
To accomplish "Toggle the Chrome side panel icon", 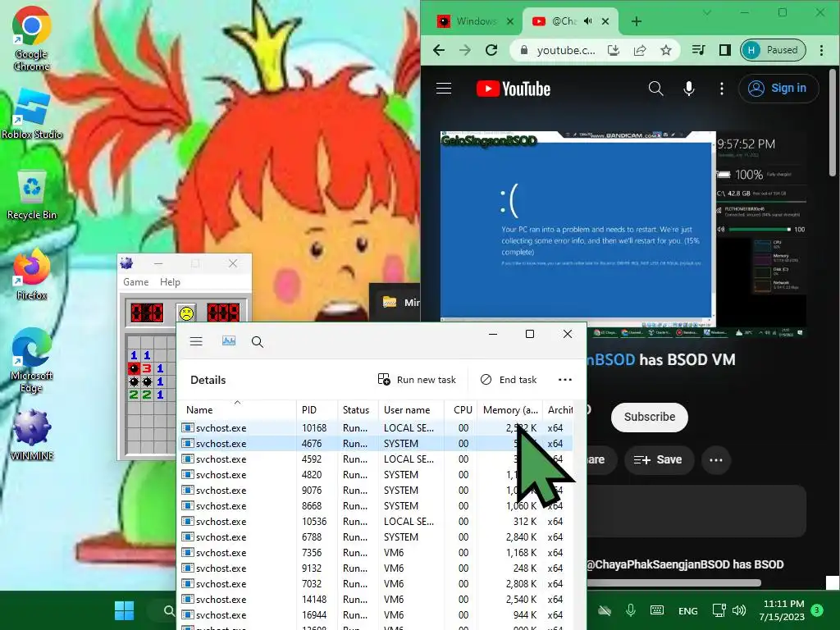I will (x=725, y=50).
